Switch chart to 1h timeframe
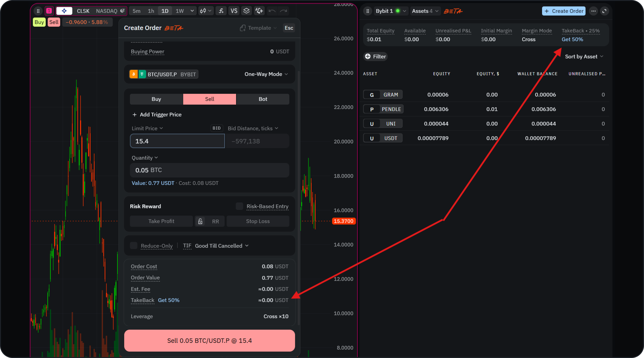The width and height of the screenshot is (644, 358). coord(151,11)
